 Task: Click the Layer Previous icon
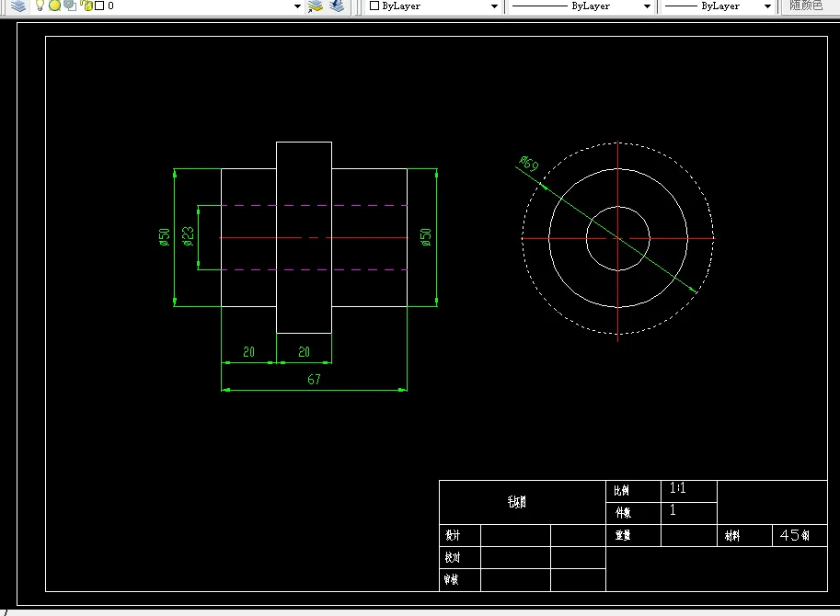(337, 6)
